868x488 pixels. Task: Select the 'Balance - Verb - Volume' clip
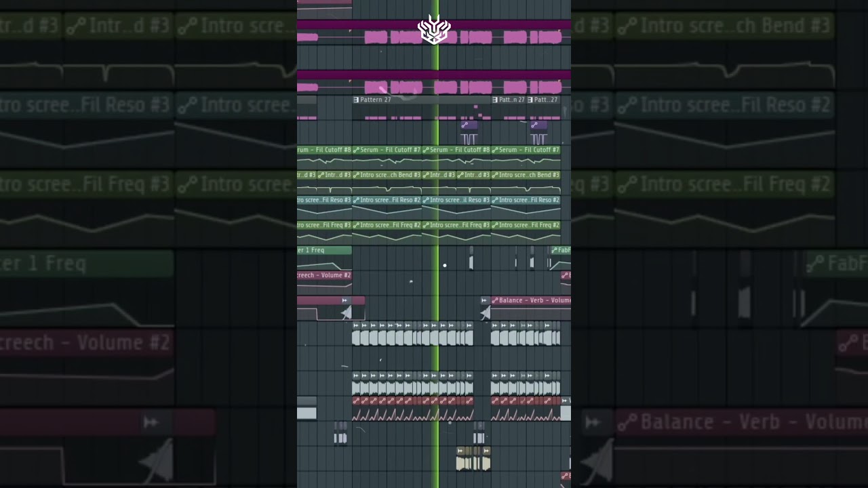[530, 300]
